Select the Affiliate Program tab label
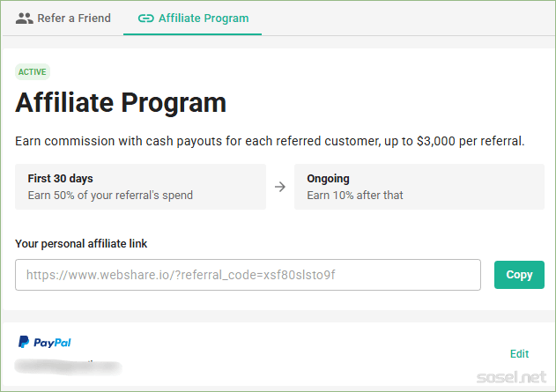The width and height of the screenshot is (556, 392). tap(204, 18)
